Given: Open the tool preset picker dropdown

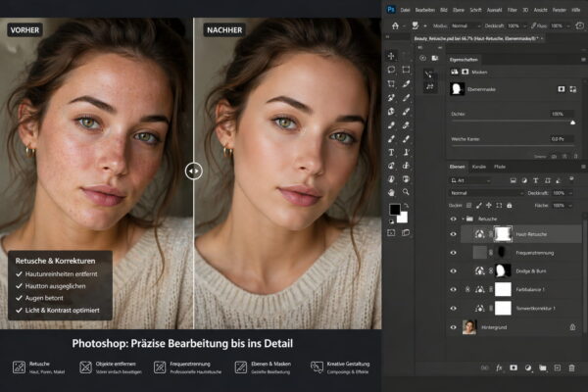Looking at the screenshot, I should (x=425, y=25).
